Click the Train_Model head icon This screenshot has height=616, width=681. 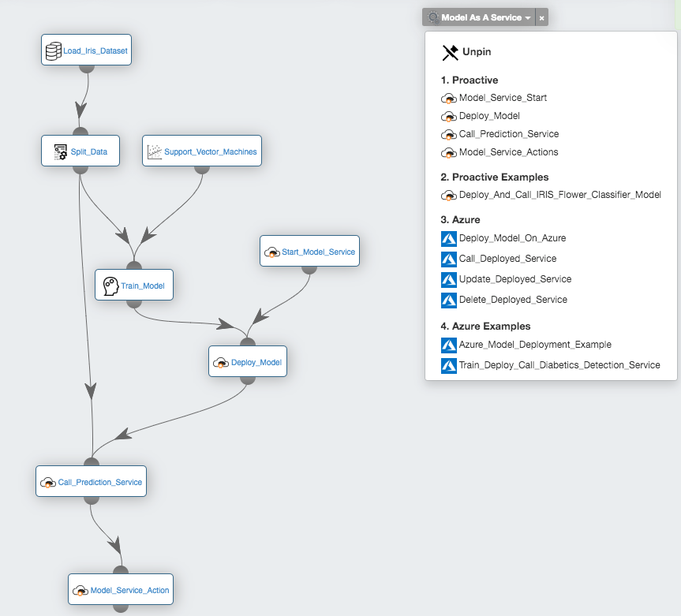[x=110, y=286]
